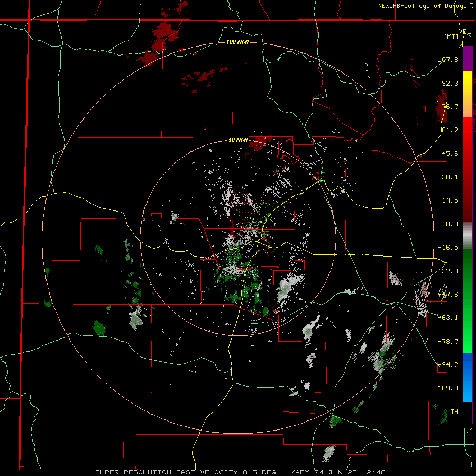This screenshot has height=476, width=476.
Task: Select the 45.6 velocity scale value
Action: [450, 153]
